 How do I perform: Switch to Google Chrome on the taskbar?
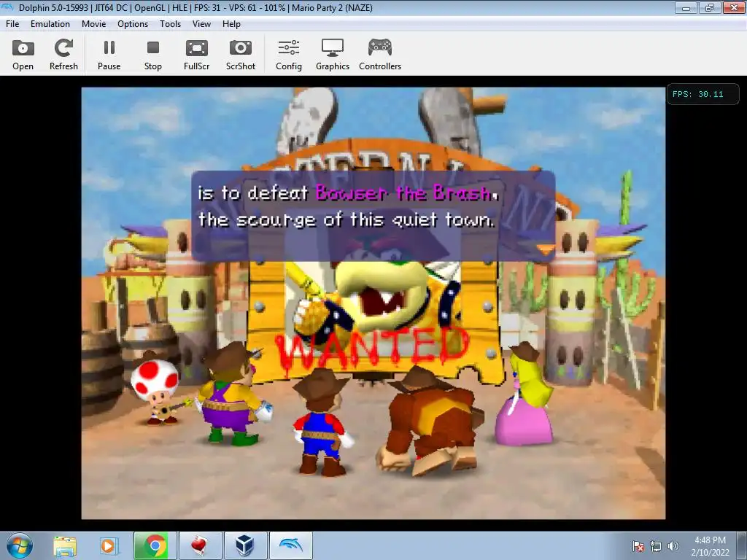point(155,545)
